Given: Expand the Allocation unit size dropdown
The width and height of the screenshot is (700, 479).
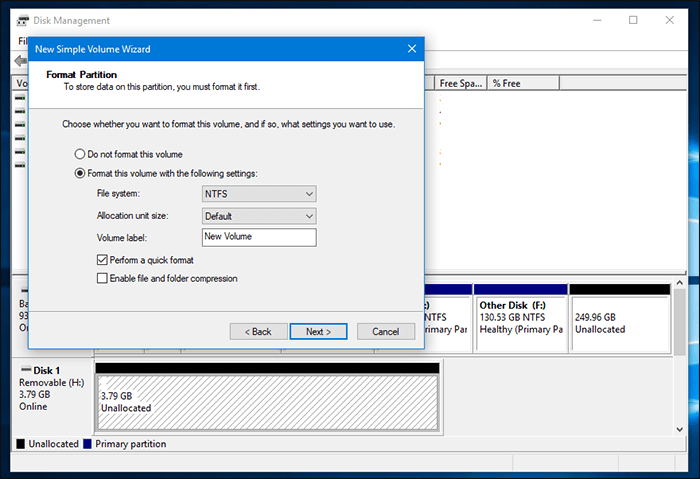Looking at the screenshot, I should click(259, 216).
